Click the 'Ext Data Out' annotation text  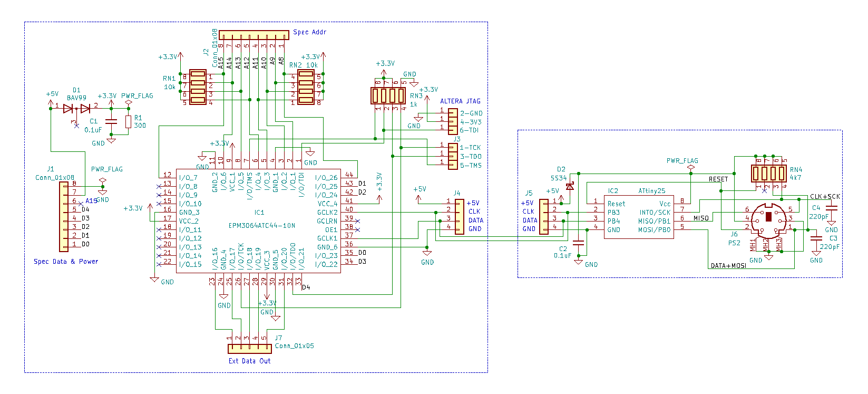coord(250,361)
